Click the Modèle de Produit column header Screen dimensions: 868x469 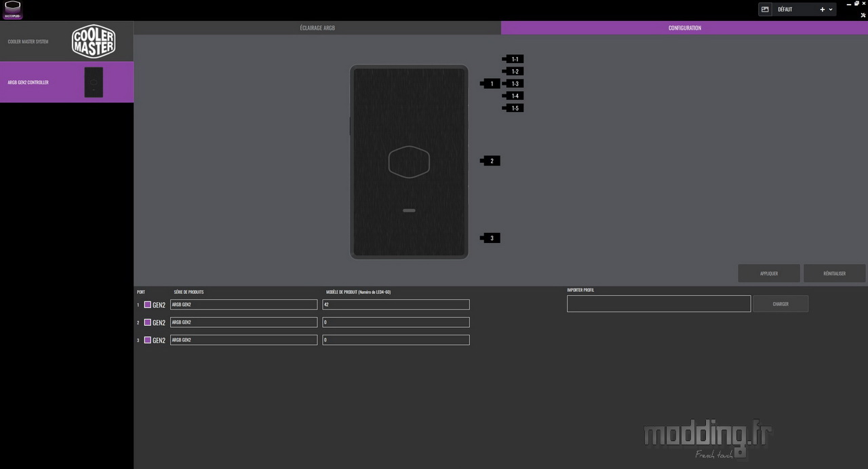358,292
